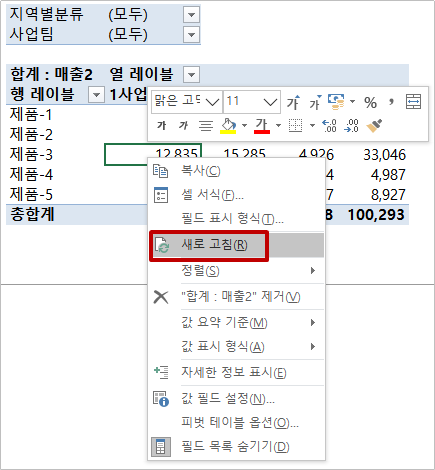Click the center align icon
This screenshot has height=470, width=435.
tap(206, 126)
